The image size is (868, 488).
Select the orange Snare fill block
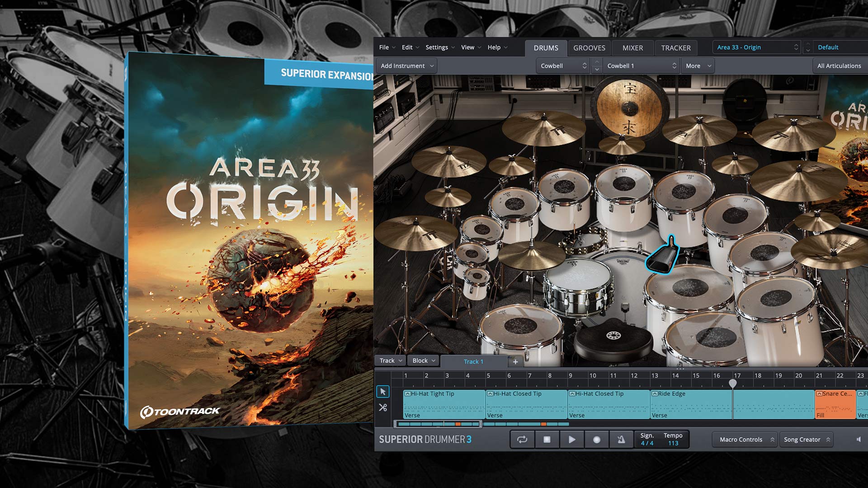835,404
